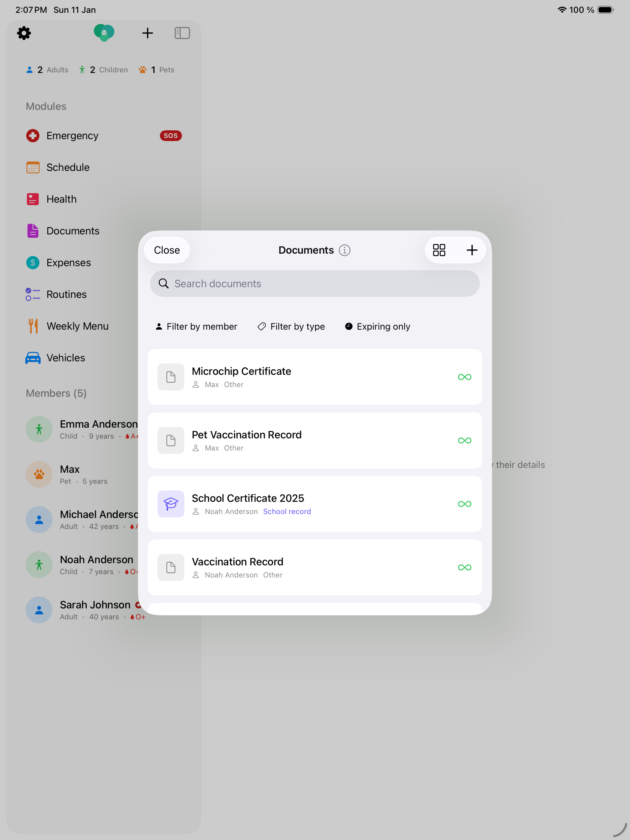This screenshot has height=840, width=630.
Task: Open the settings gear icon
Action: pyautogui.click(x=24, y=33)
